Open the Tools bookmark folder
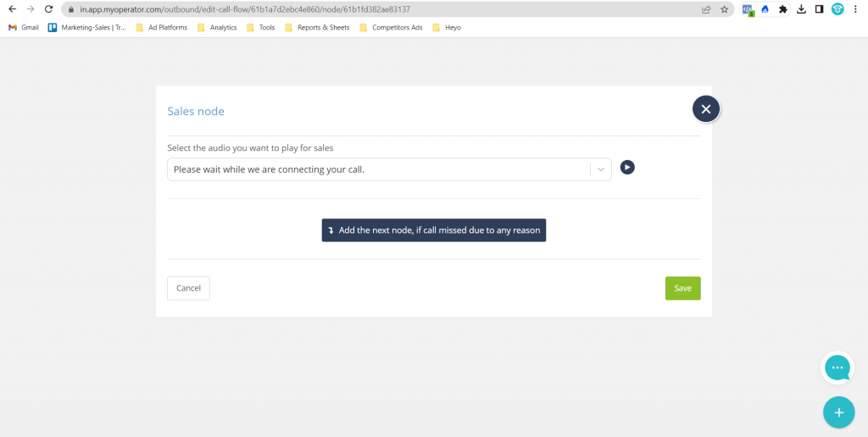 click(261, 27)
